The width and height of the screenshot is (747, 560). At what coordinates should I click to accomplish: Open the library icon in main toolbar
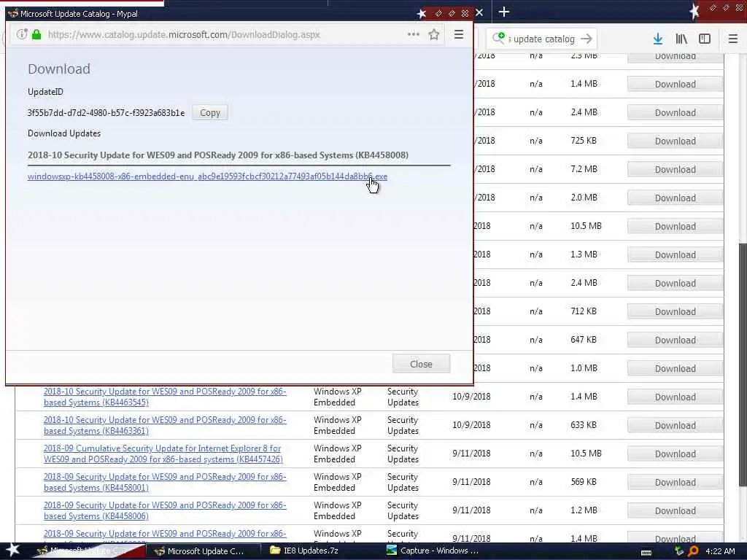[x=681, y=39]
